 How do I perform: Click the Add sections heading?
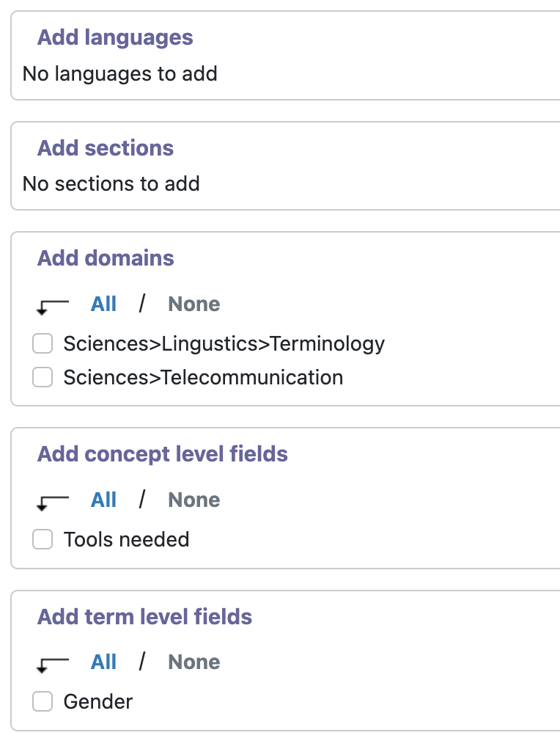click(106, 147)
